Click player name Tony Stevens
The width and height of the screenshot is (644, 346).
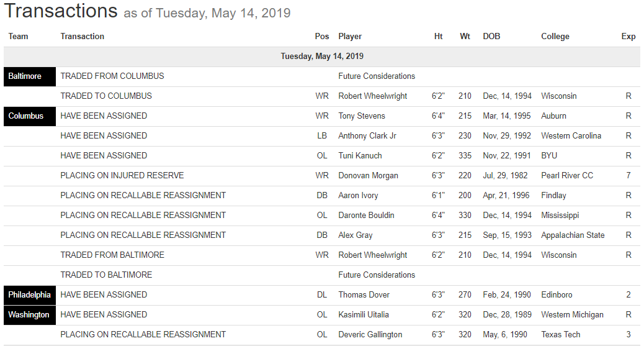pos(362,116)
